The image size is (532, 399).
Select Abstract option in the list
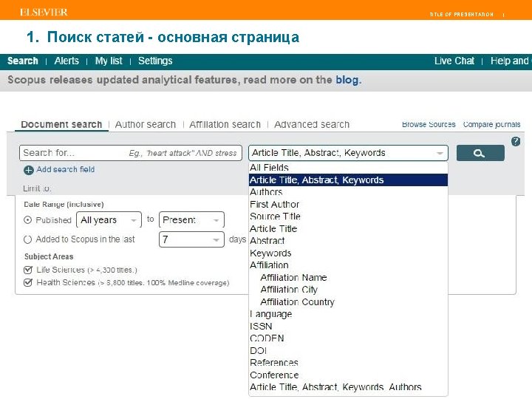(x=348, y=241)
